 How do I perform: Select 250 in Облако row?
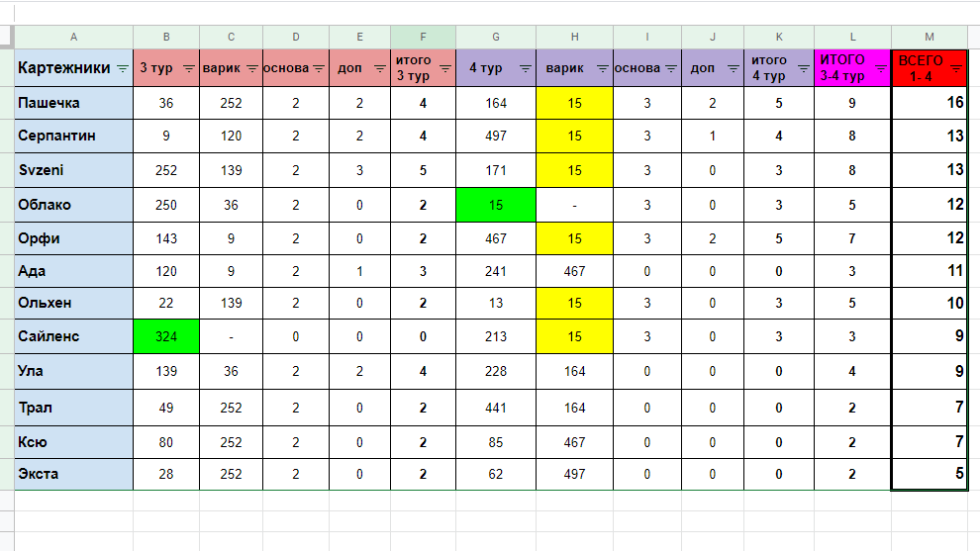tap(166, 205)
